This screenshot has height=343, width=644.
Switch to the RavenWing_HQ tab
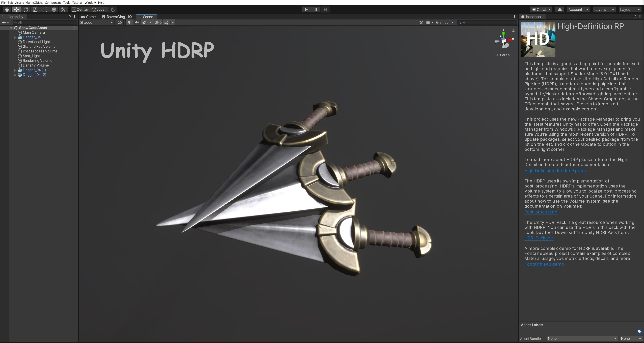tap(117, 17)
